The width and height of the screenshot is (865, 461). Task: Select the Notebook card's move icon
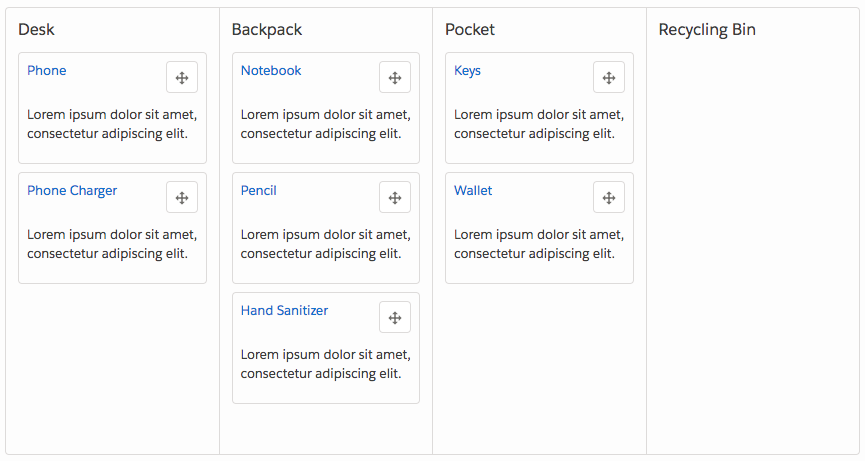[395, 77]
